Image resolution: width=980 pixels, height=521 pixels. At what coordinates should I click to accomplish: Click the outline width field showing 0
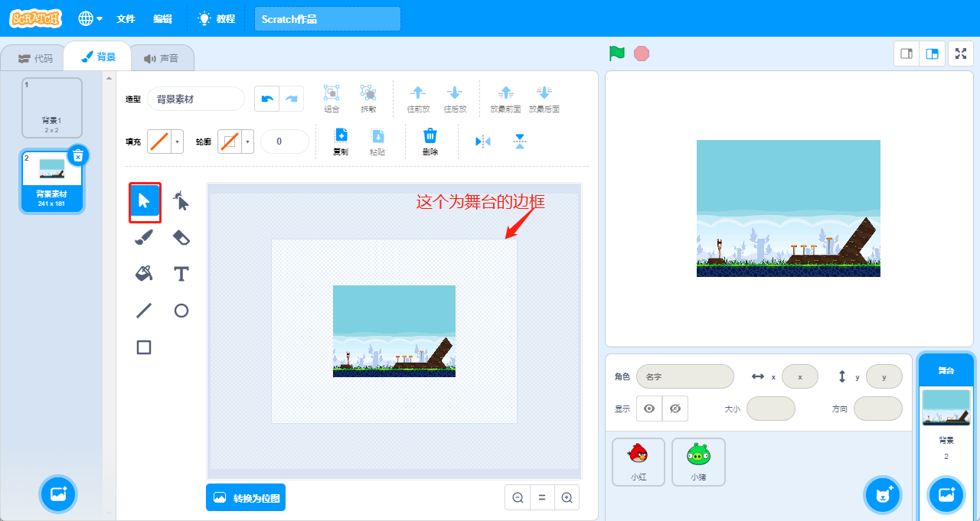[x=284, y=142]
